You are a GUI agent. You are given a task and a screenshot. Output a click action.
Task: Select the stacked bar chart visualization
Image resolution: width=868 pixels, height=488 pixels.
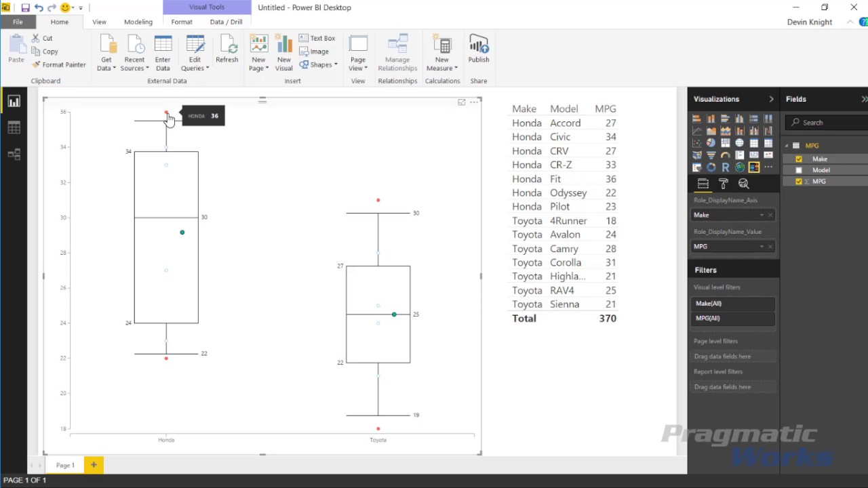[x=696, y=119]
